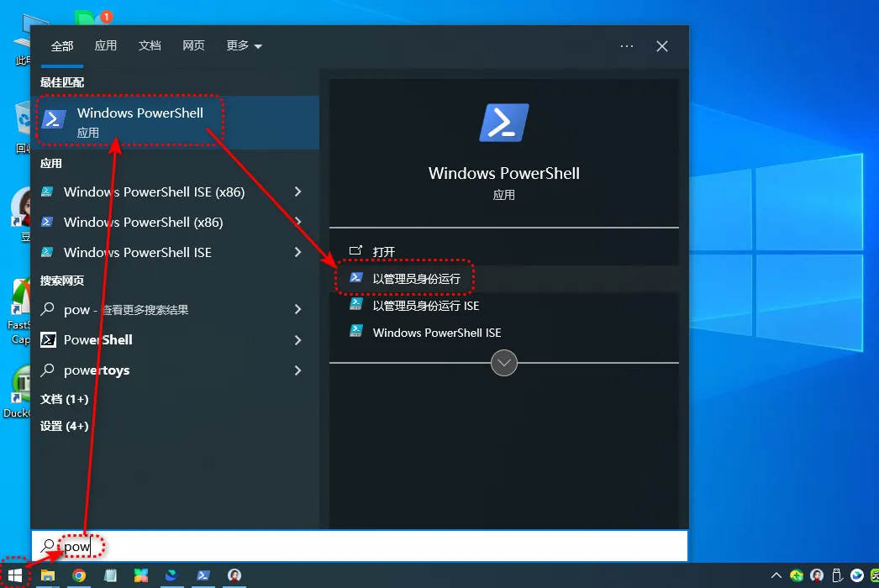Switch to the 网页 tab
This screenshot has height=588, width=879.
[193, 45]
